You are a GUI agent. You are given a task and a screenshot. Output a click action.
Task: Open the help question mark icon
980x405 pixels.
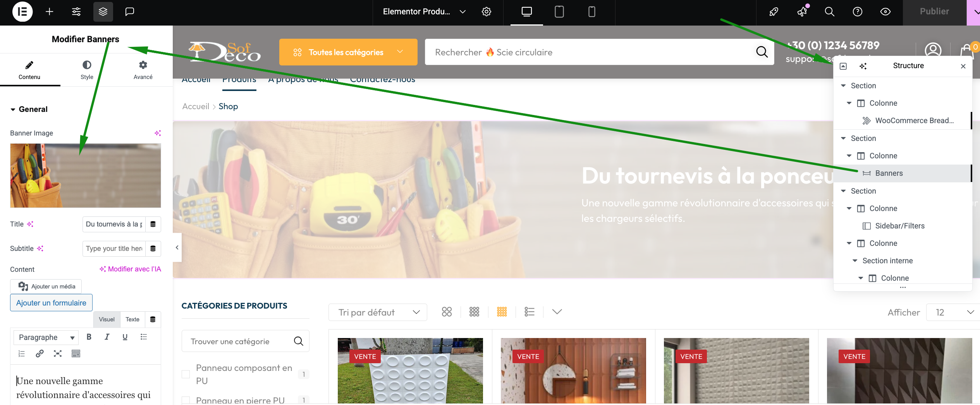858,12
